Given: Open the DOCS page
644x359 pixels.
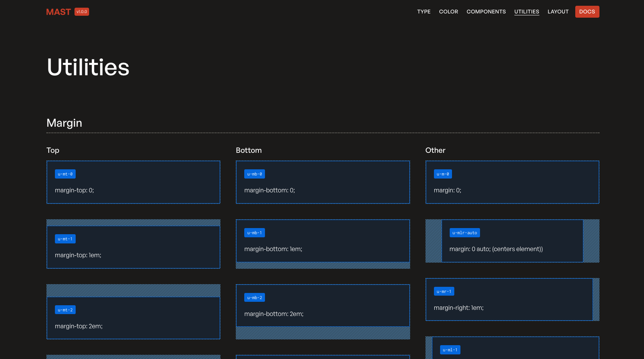Looking at the screenshot, I should [587, 12].
